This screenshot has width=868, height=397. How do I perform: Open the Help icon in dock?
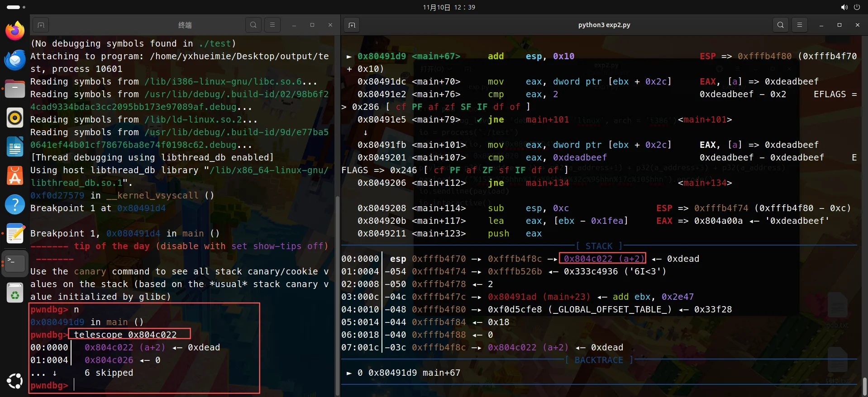[15, 205]
